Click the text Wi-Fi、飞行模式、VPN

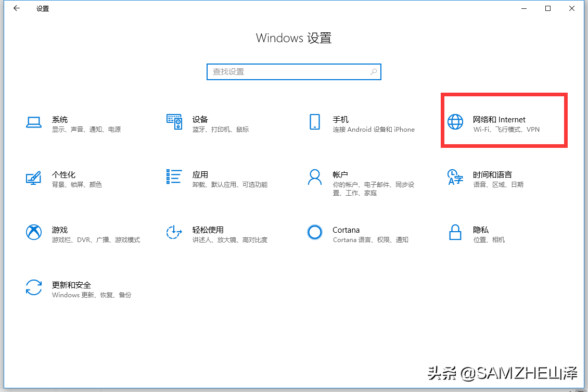pos(506,130)
